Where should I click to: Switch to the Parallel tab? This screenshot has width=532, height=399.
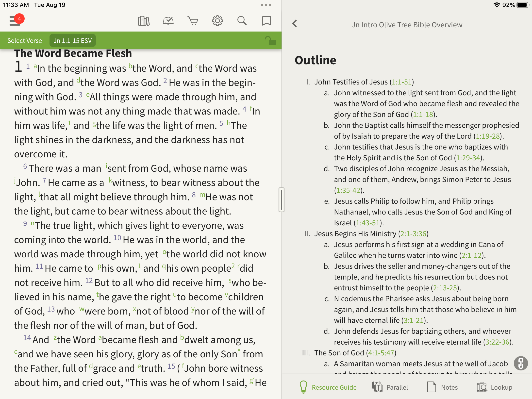point(390,387)
